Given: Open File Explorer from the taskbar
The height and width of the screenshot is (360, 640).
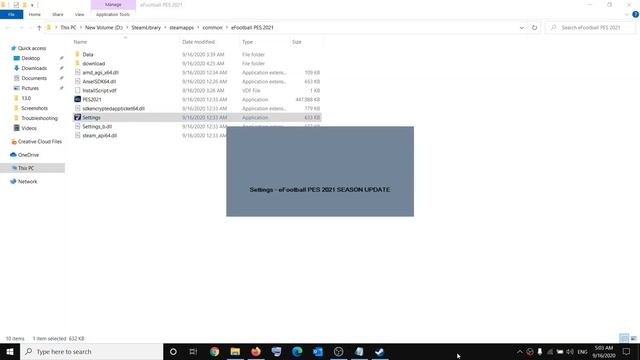Looking at the screenshot, I should click(235, 351).
